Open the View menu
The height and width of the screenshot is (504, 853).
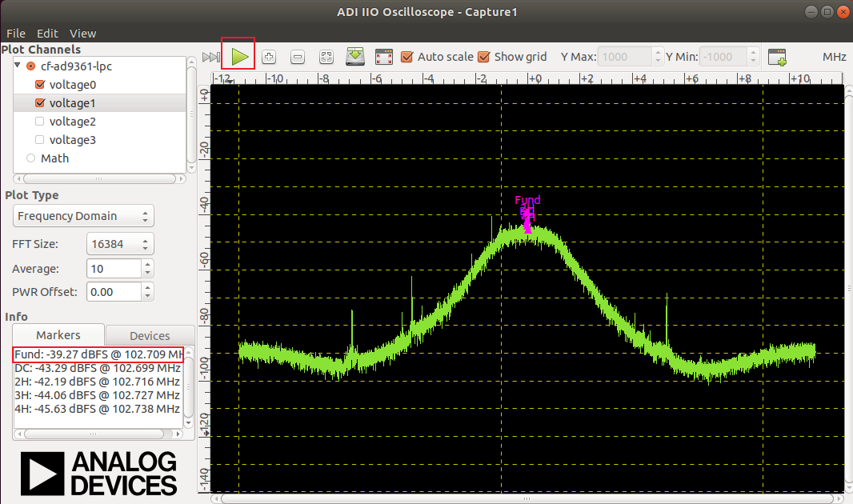82,34
